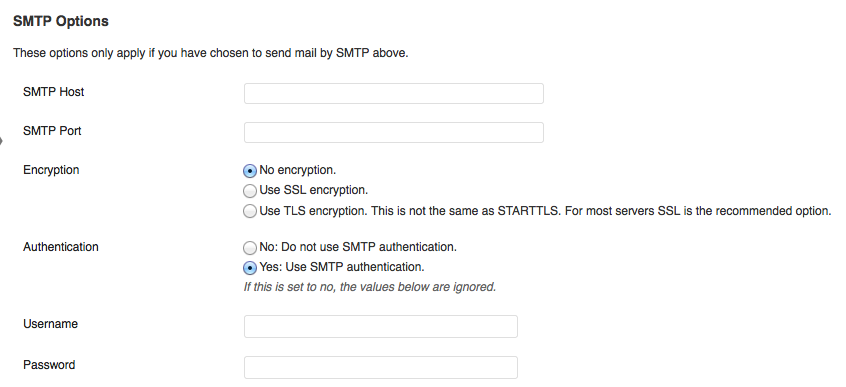Disable SMTP authentication with the No option
Screen dimensions: 846x387
(x=250, y=248)
